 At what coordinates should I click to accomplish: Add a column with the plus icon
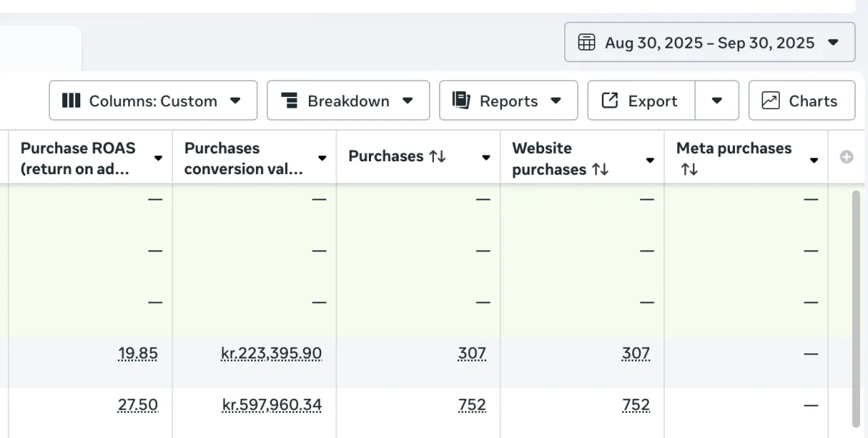[x=846, y=157]
